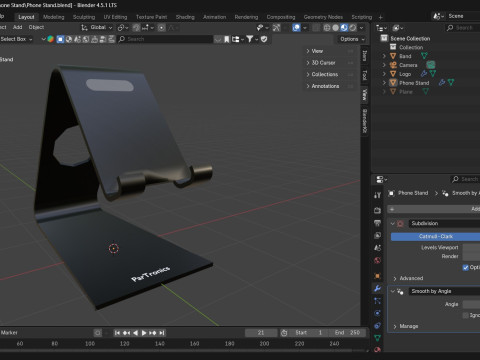
Task: Toggle the snapping magnet button
Action: pyautogui.click(x=136, y=28)
